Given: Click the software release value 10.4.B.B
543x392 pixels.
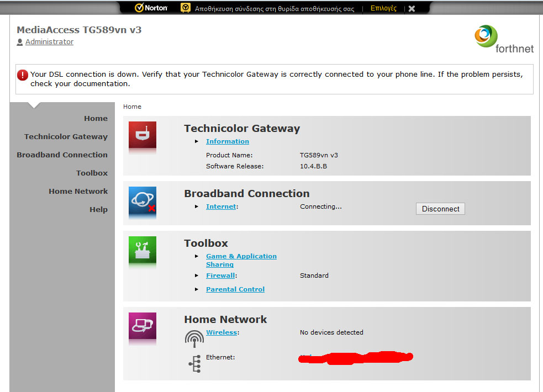Looking at the screenshot, I should click(x=313, y=166).
